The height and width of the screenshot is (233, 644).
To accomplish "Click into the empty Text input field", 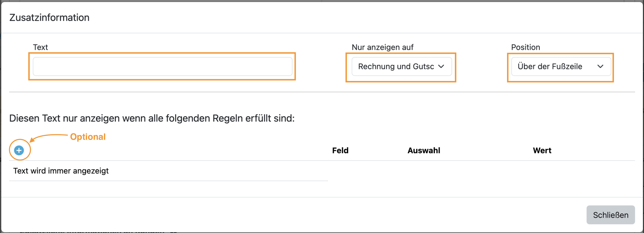I will (x=162, y=67).
